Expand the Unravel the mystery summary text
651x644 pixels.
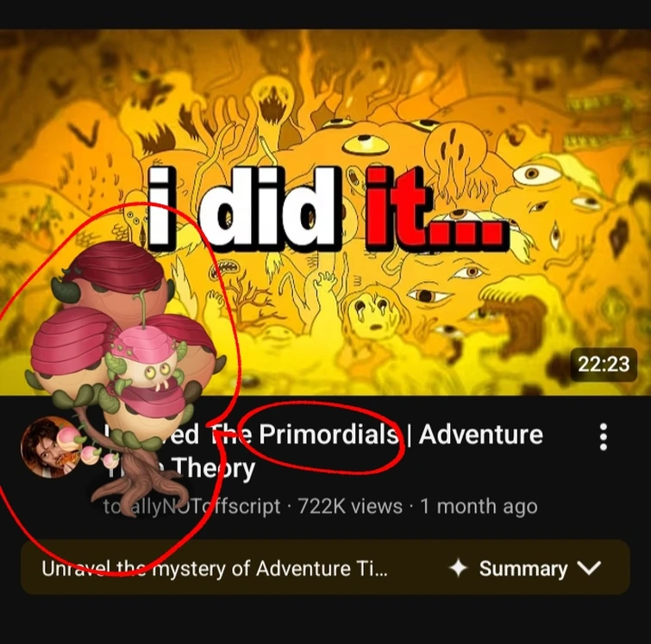pyautogui.click(x=214, y=568)
